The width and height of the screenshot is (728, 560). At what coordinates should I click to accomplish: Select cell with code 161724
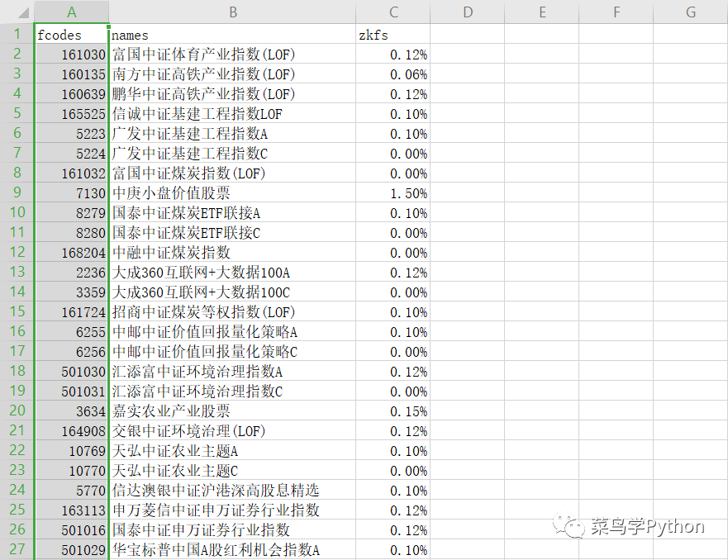point(72,311)
